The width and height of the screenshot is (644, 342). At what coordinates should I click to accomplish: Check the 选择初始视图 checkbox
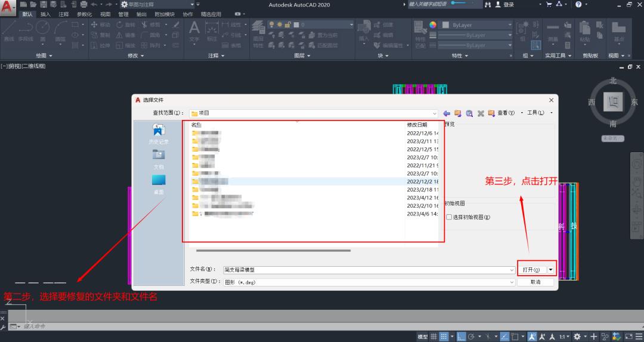pos(450,217)
